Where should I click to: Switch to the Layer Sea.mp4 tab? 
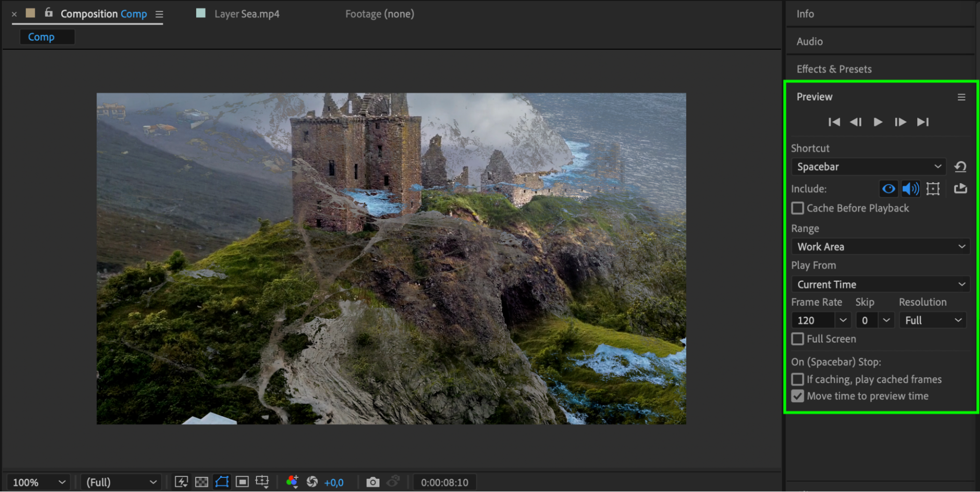click(247, 14)
